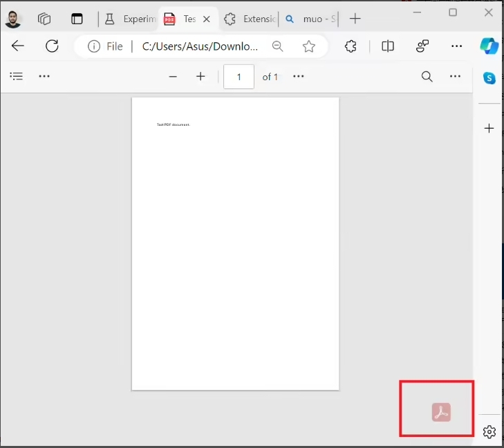
Task: Expand PDF toolbar more options on right
Action: pyautogui.click(x=455, y=77)
